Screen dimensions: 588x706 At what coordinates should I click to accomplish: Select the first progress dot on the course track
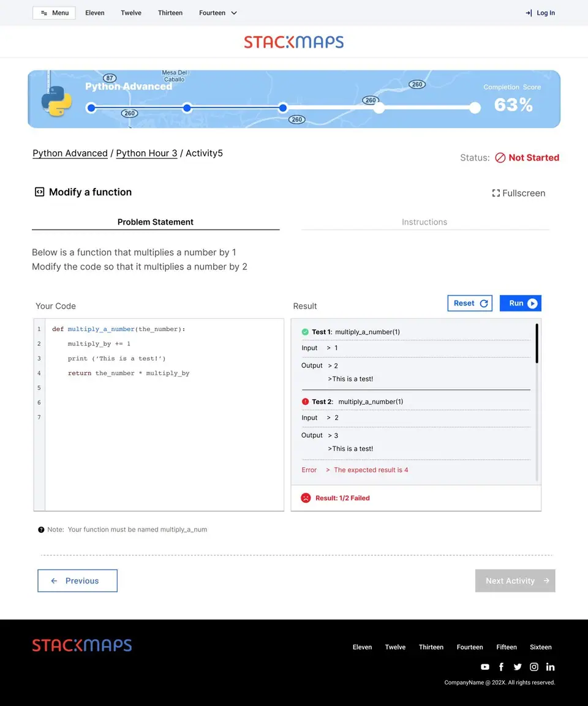pyautogui.click(x=91, y=108)
